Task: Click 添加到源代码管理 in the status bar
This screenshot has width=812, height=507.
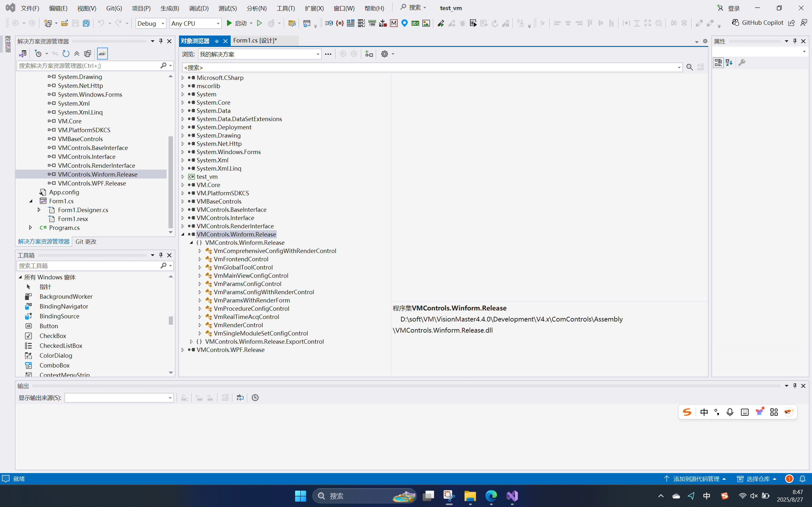Action: coord(695,478)
